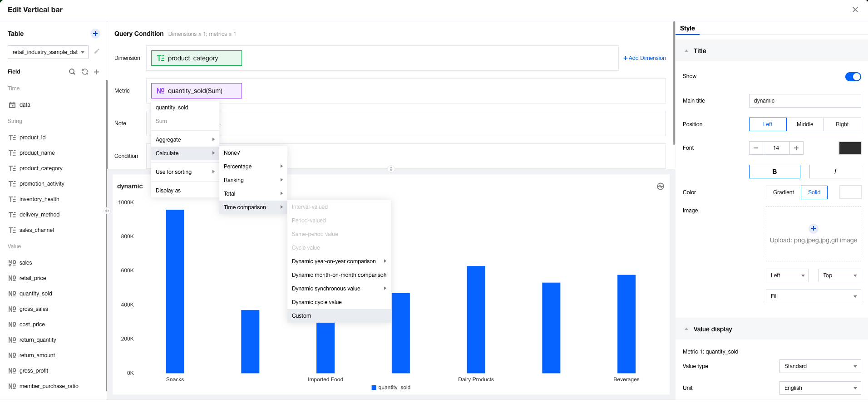Open the table selector dropdown
The image size is (868, 403).
48,52
